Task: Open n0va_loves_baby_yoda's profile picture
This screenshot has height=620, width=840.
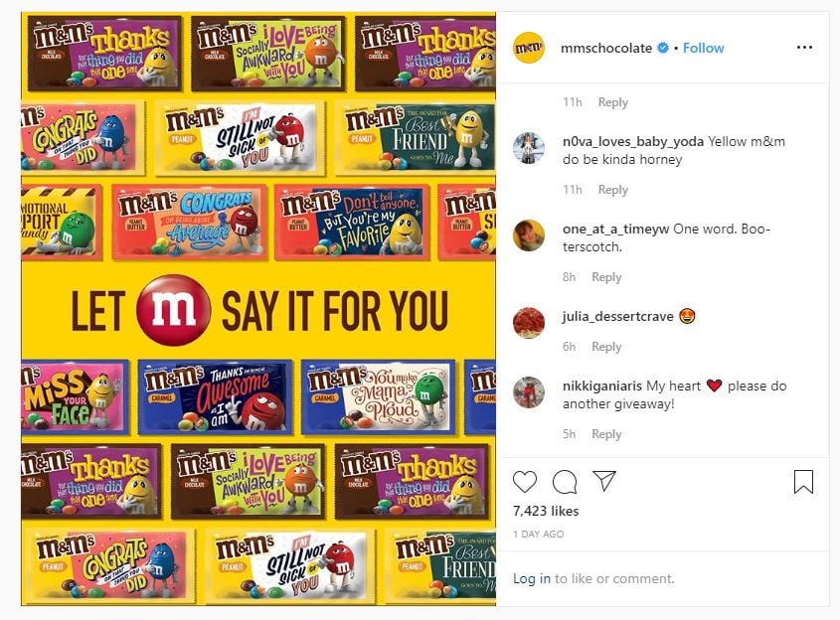Action: pos(528,148)
